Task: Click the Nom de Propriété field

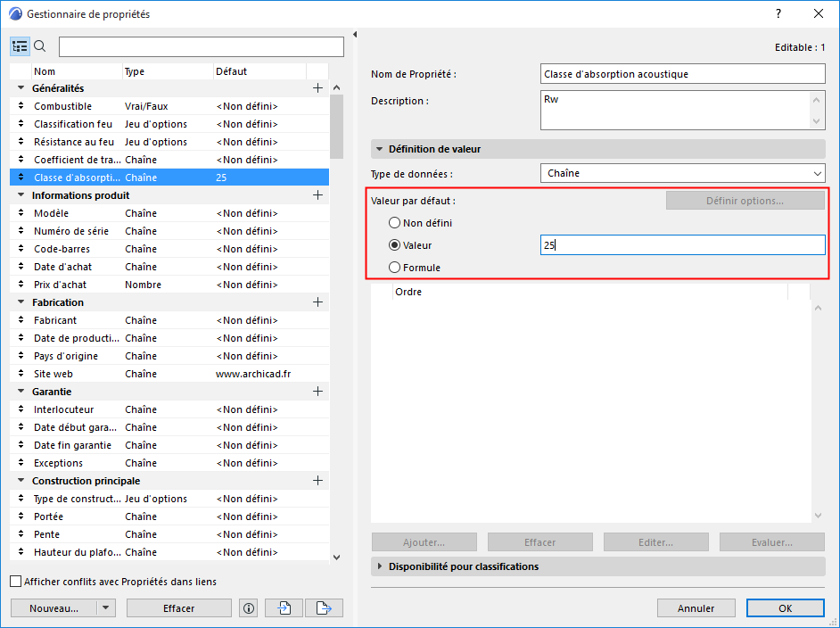Action: [x=682, y=74]
